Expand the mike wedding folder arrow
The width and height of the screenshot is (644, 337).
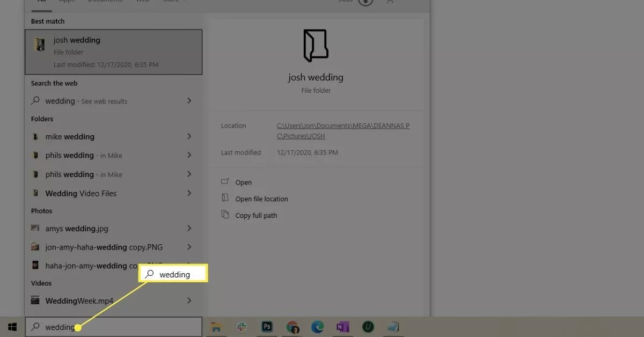[x=189, y=136]
